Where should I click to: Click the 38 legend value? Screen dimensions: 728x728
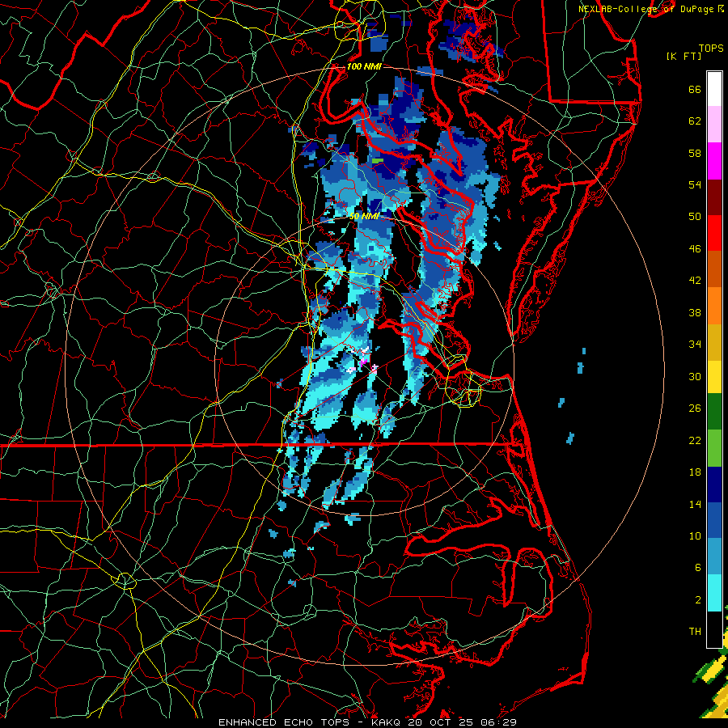click(695, 312)
